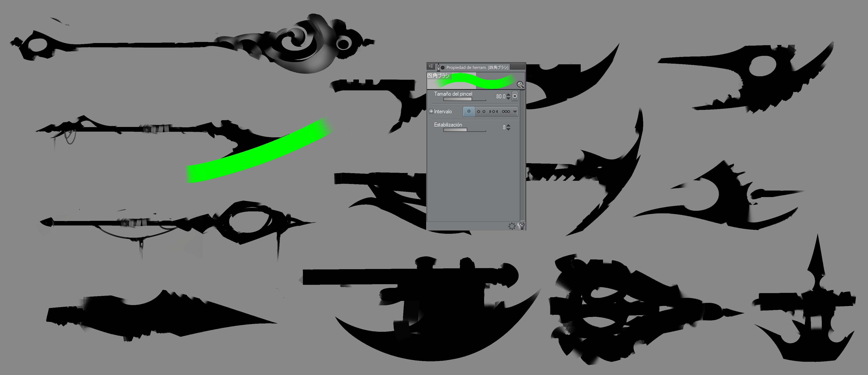Click the 四角ブラシ brush name label
The height and width of the screenshot is (375, 868).
pos(439,76)
